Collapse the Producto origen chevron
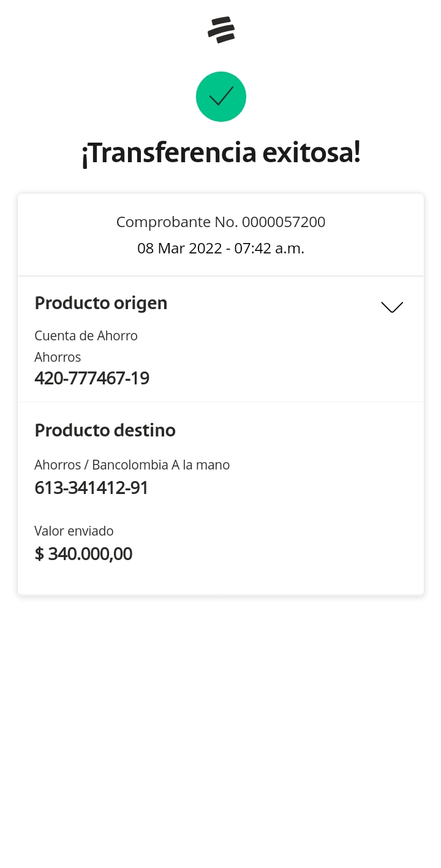This screenshot has height=868, width=441. (392, 307)
